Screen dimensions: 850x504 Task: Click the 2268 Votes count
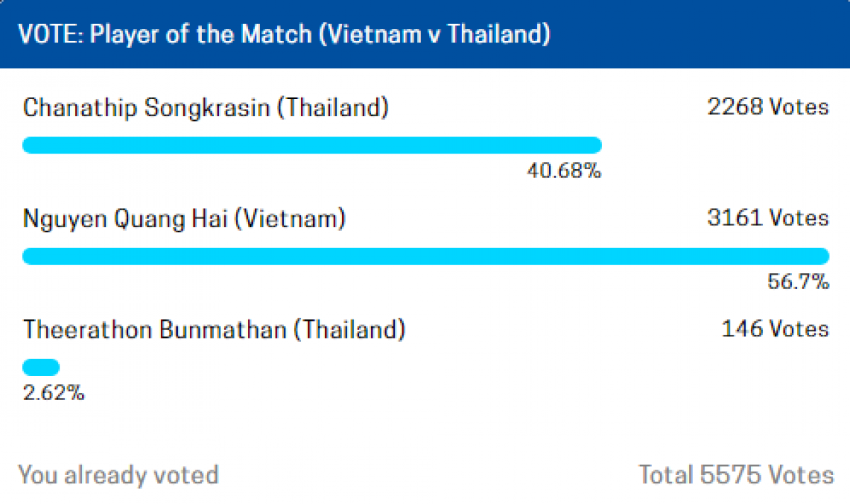768,107
